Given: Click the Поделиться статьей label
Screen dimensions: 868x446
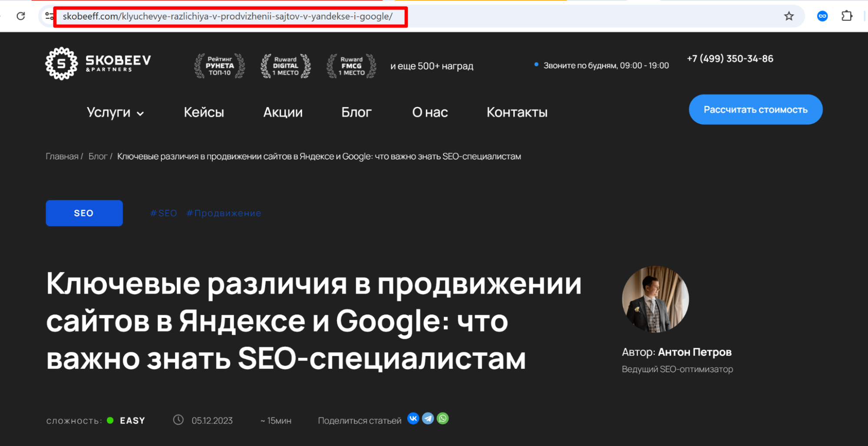Looking at the screenshot, I should pyautogui.click(x=360, y=420).
